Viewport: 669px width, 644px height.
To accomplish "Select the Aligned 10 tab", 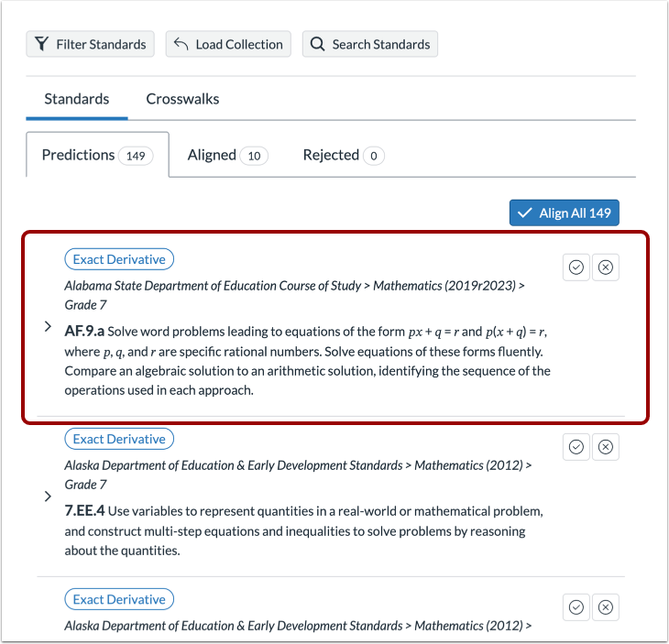I will click(x=227, y=155).
